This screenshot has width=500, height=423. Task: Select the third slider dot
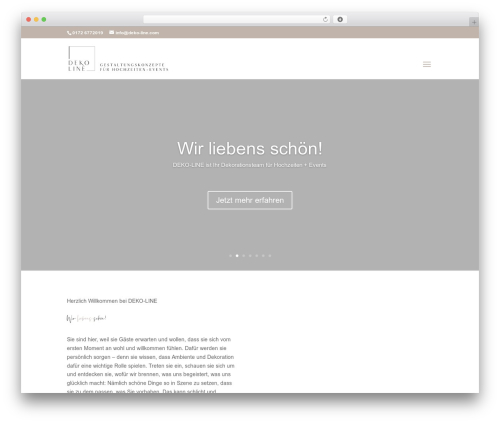244,256
